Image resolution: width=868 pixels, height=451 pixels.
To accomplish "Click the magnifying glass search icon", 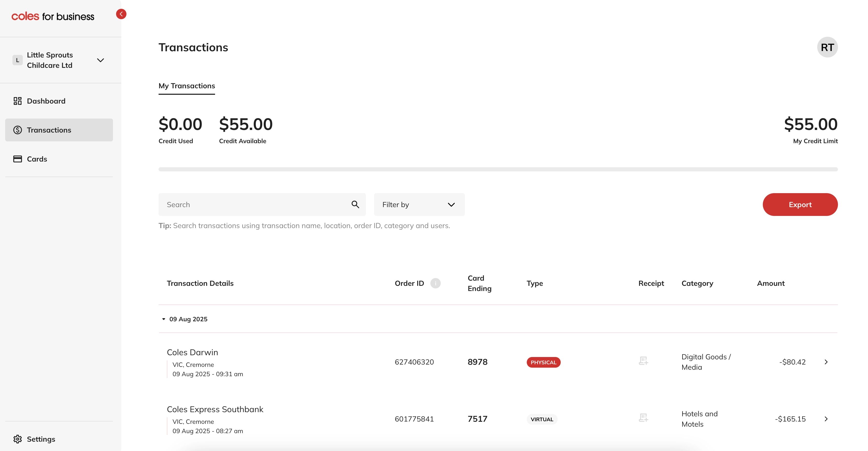I will [x=355, y=204].
